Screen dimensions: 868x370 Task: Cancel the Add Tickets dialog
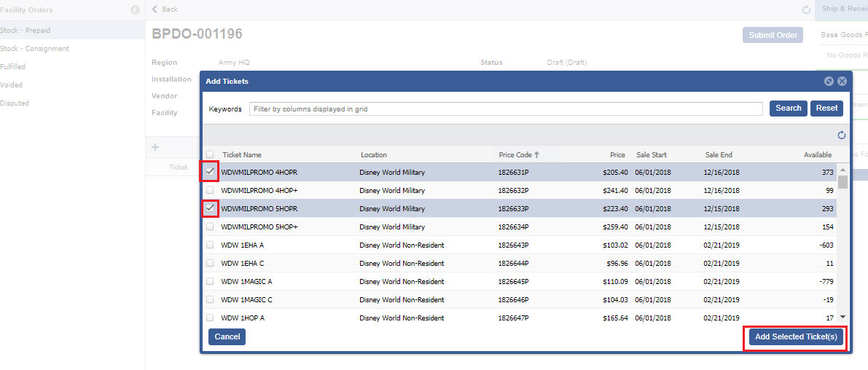pos(227,336)
